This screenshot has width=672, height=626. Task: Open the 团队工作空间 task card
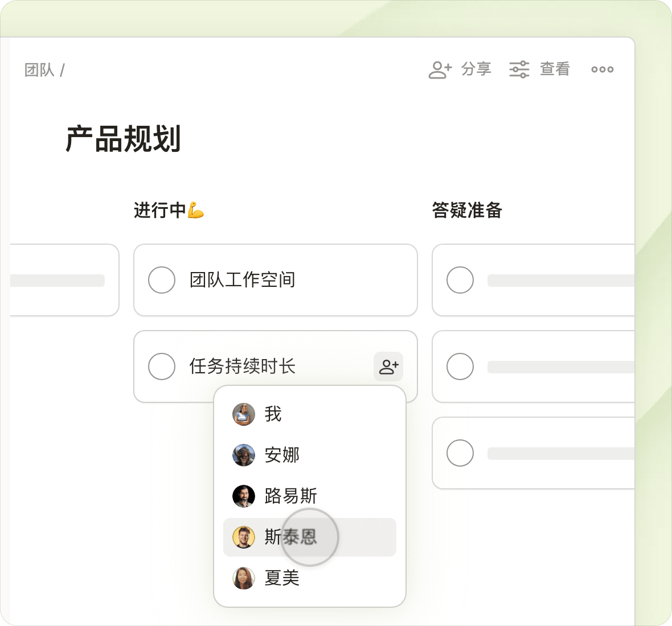click(276, 280)
